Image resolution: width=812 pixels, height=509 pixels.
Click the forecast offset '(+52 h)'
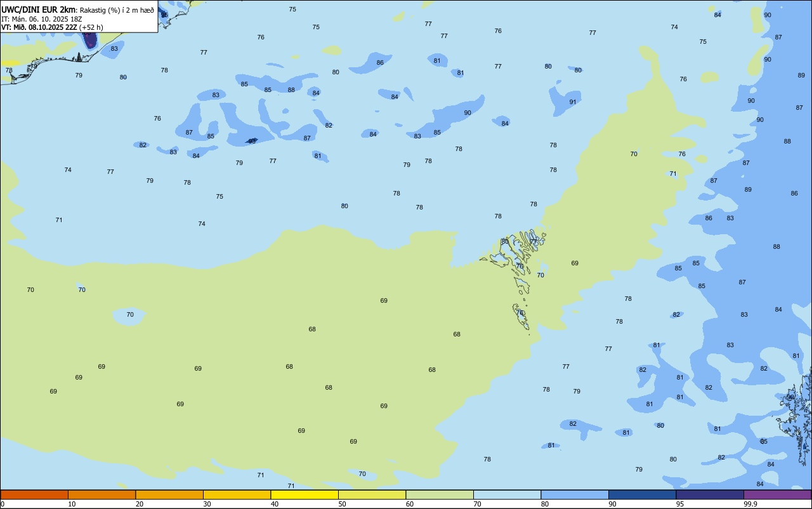[91, 27]
